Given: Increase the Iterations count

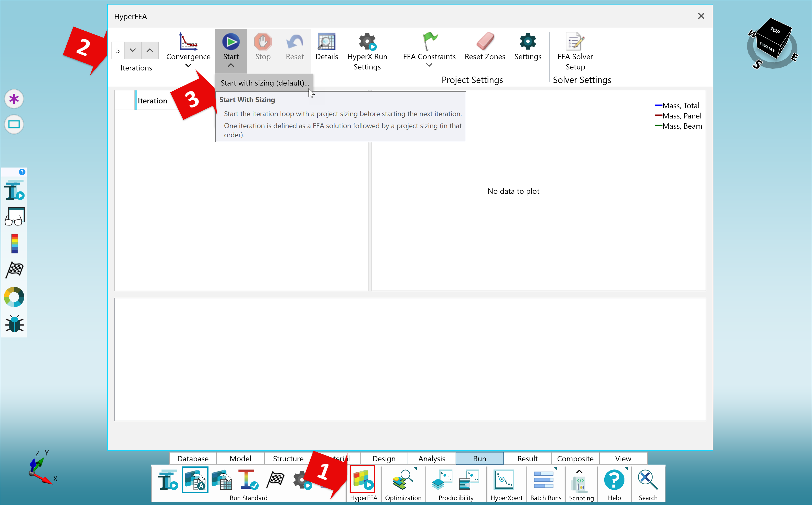Looking at the screenshot, I should tap(150, 50).
